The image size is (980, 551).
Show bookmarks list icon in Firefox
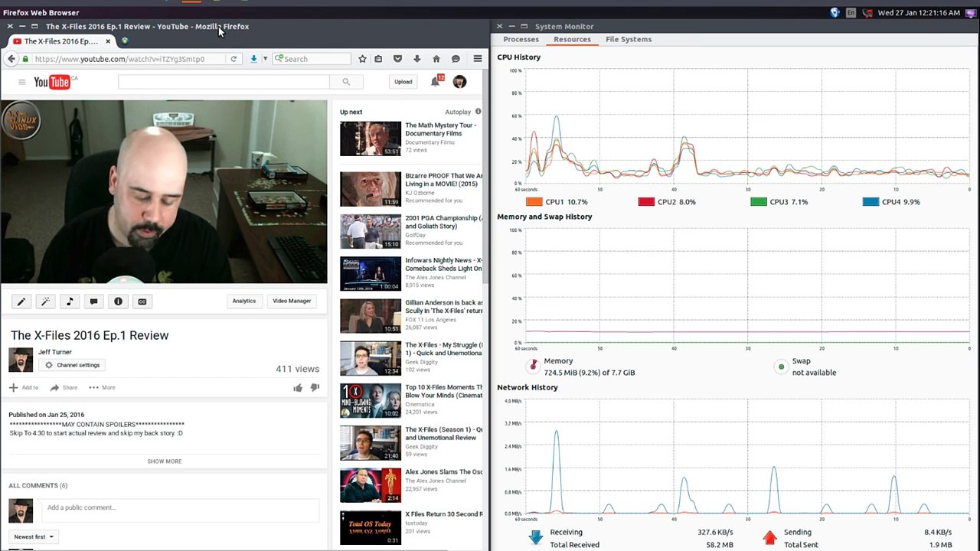(x=378, y=59)
